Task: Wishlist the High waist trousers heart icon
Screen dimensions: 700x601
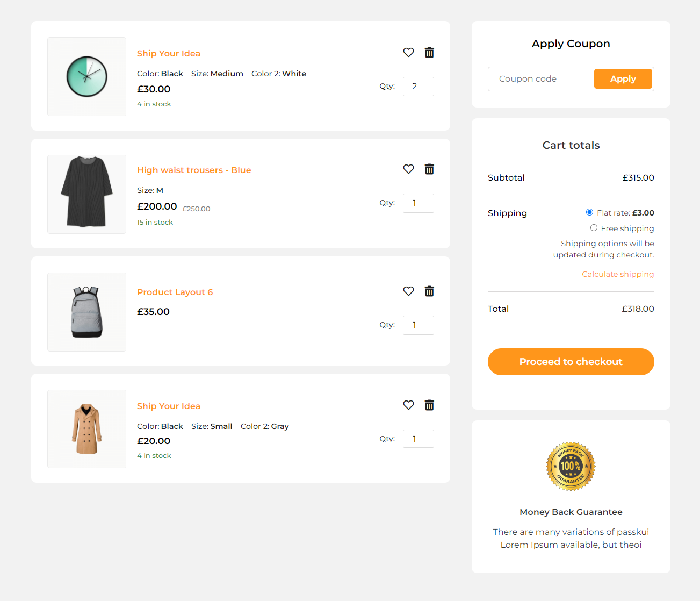Action: coord(408,169)
